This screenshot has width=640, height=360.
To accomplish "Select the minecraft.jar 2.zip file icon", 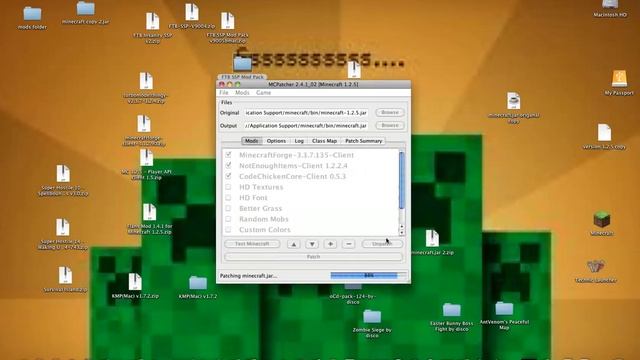I will coord(432,238).
